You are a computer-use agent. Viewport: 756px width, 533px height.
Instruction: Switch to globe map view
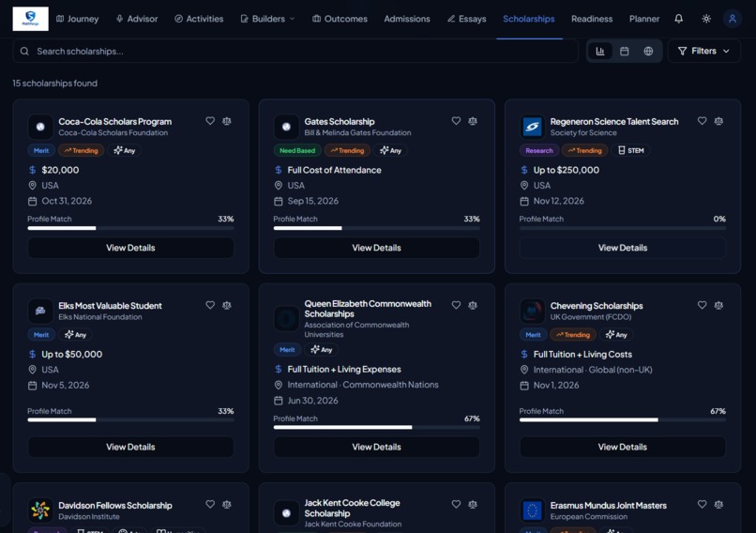648,51
